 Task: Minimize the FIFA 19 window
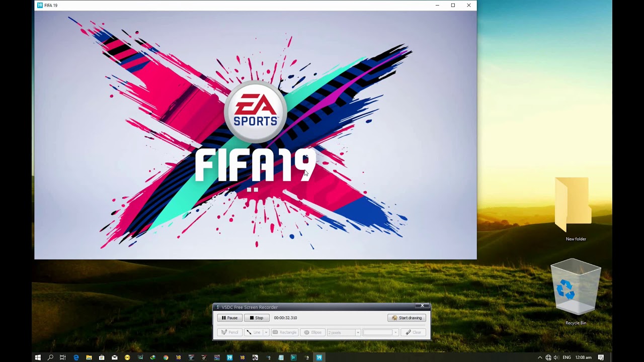[437, 5]
